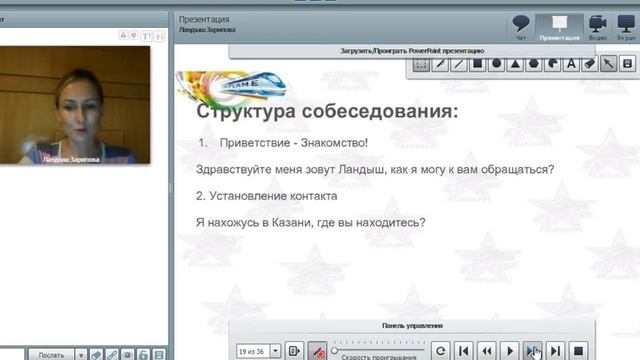Click the slide export icon
This screenshot has width=640, height=360.
tap(294, 351)
